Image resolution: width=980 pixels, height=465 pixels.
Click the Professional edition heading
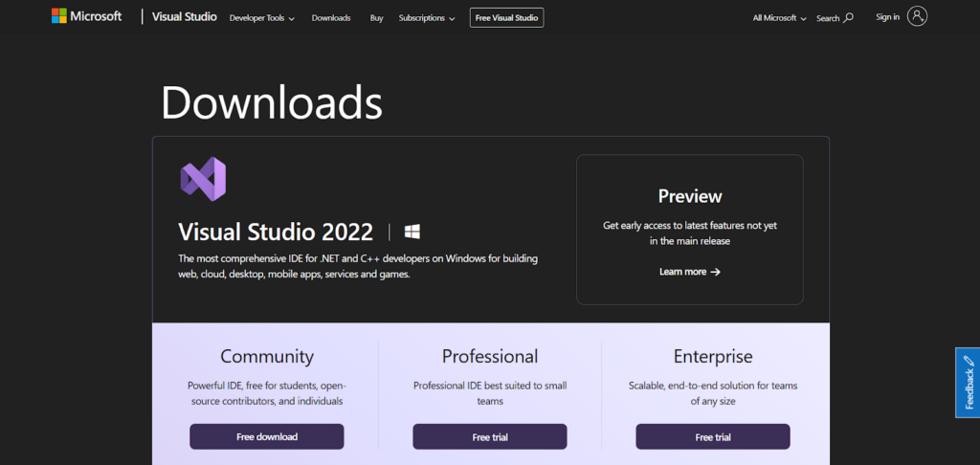(x=490, y=356)
